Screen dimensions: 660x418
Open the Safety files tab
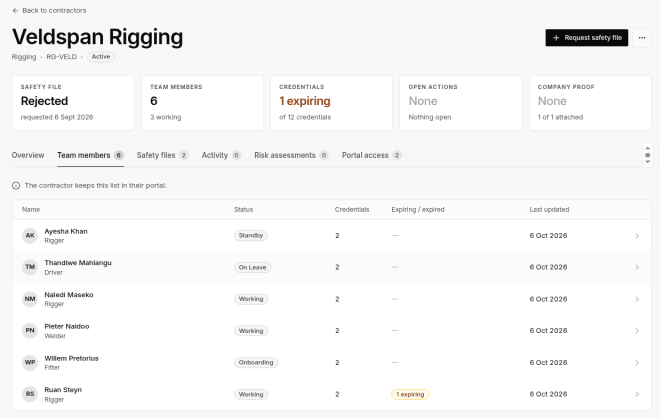pyautogui.click(x=162, y=155)
